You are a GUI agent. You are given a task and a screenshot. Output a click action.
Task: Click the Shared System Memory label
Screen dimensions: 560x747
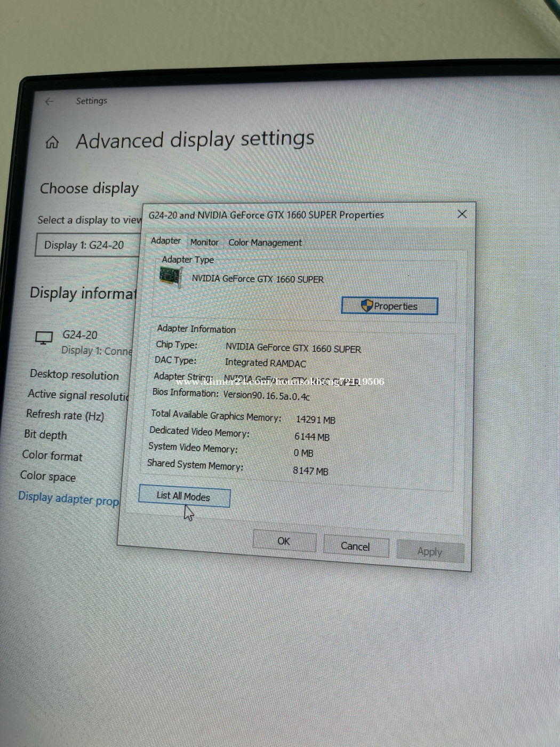(x=195, y=465)
